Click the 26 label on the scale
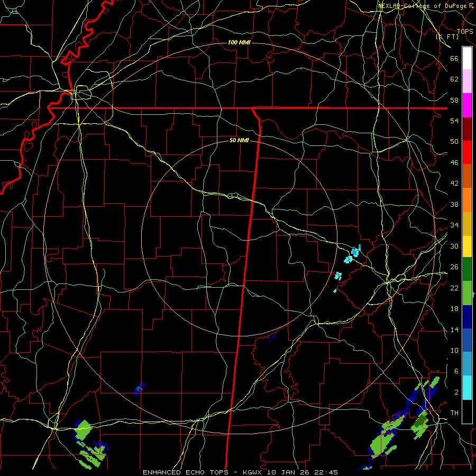 (454, 267)
